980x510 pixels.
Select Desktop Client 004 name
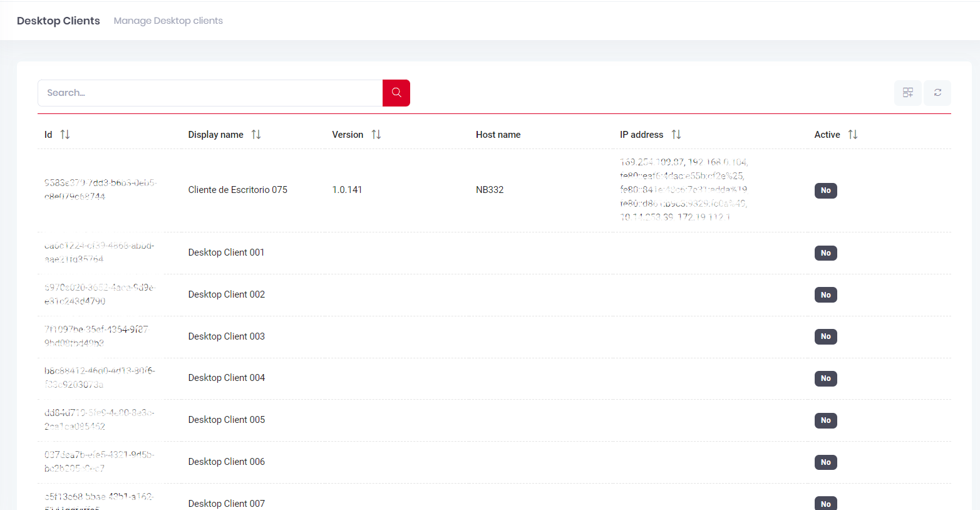[x=227, y=378]
